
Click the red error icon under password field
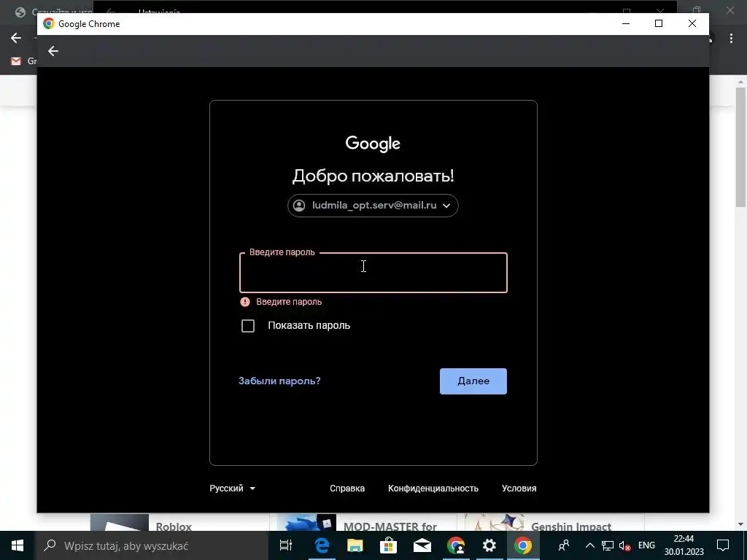coord(245,301)
